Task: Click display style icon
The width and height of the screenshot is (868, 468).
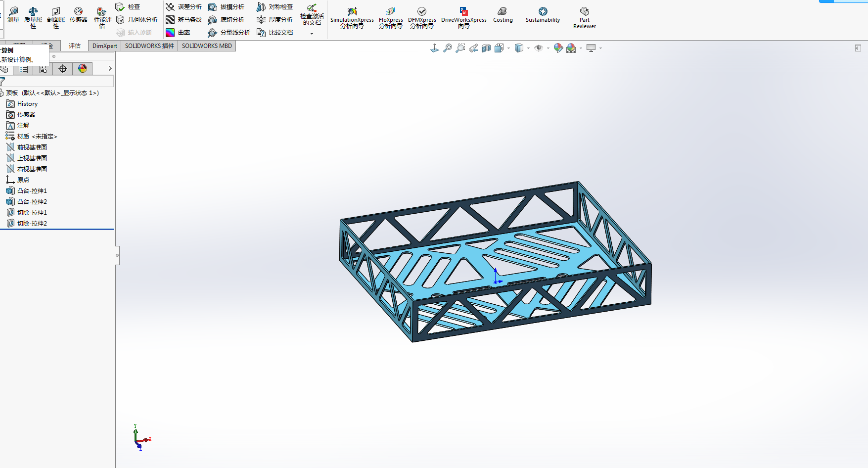Action: pos(519,48)
